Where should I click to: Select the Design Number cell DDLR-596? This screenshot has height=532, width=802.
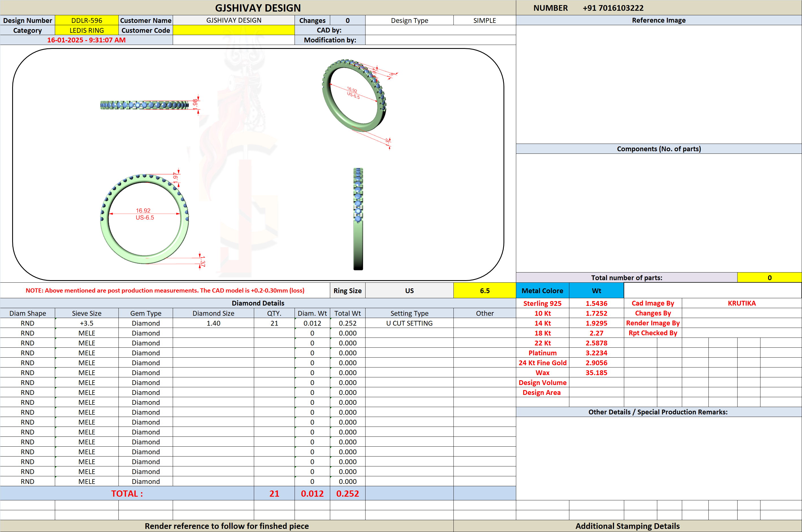point(87,20)
